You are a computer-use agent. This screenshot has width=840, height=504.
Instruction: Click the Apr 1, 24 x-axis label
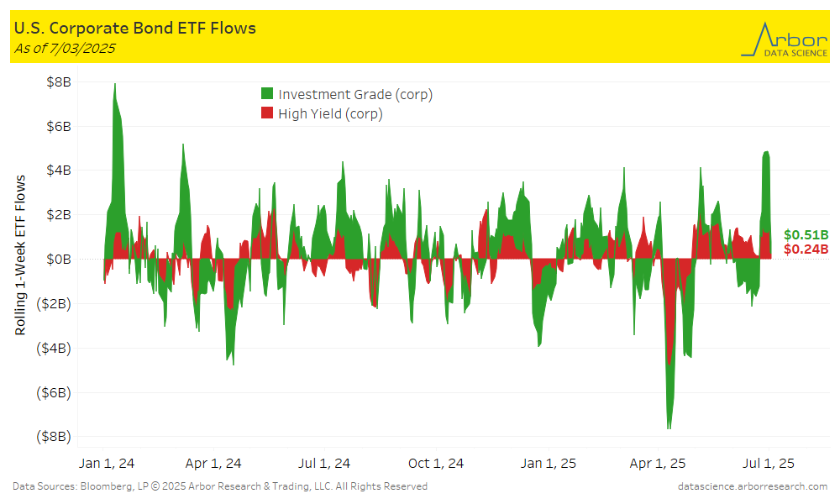tap(213, 463)
